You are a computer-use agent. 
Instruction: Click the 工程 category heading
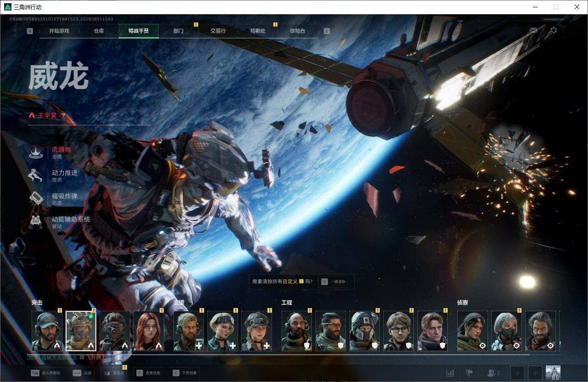(x=287, y=303)
